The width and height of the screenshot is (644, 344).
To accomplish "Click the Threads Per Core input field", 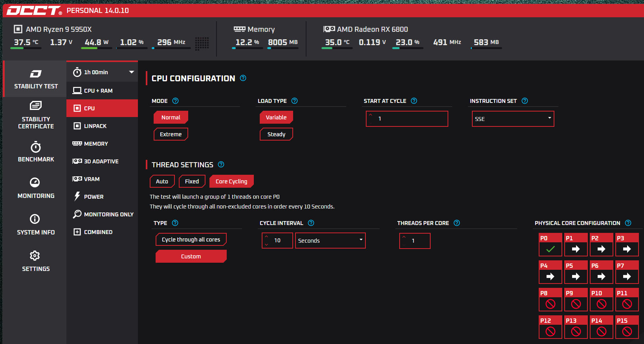I will (415, 241).
